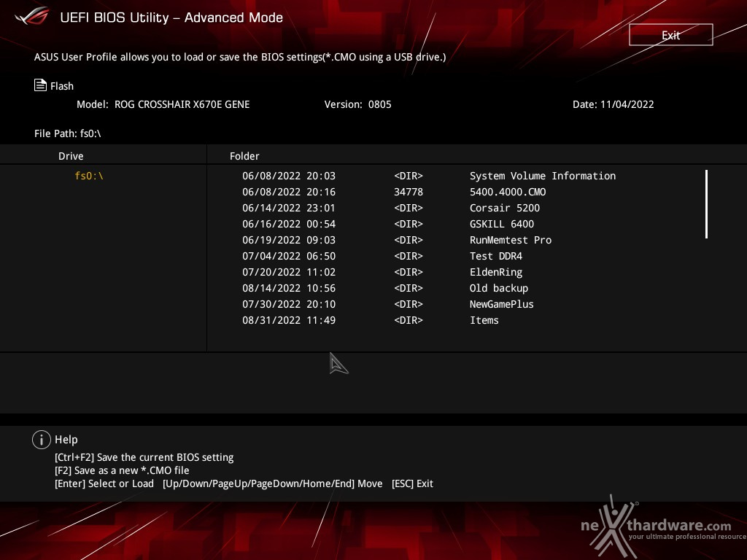Click the Up/Down/PageUp/PageDown Move hint
The image size is (747, 560).
point(273,484)
